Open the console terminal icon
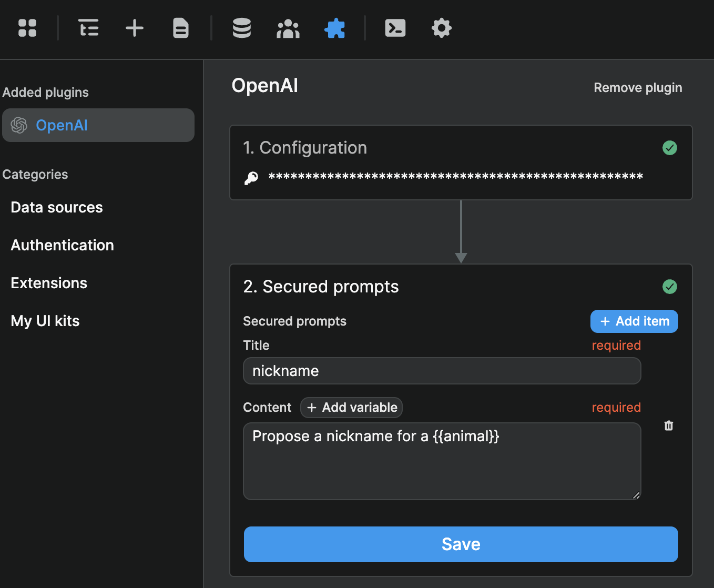The height and width of the screenshot is (588, 714). (395, 28)
